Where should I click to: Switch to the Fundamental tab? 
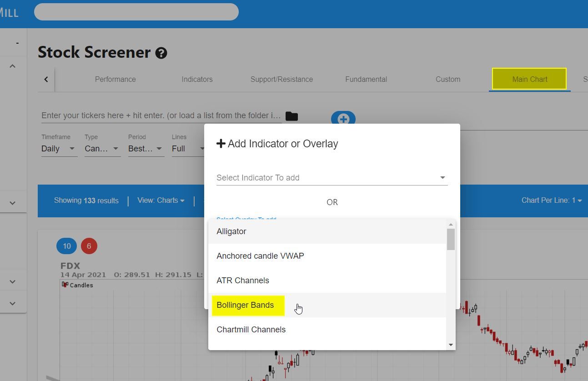click(x=366, y=79)
